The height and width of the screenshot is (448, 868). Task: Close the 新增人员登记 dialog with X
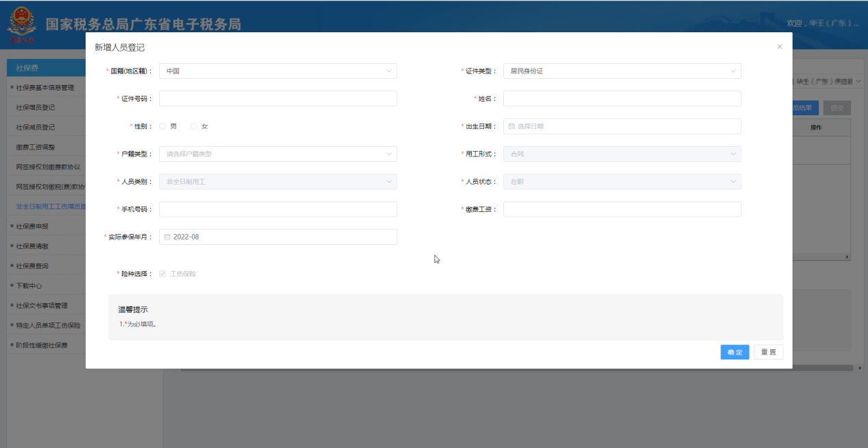779,47
